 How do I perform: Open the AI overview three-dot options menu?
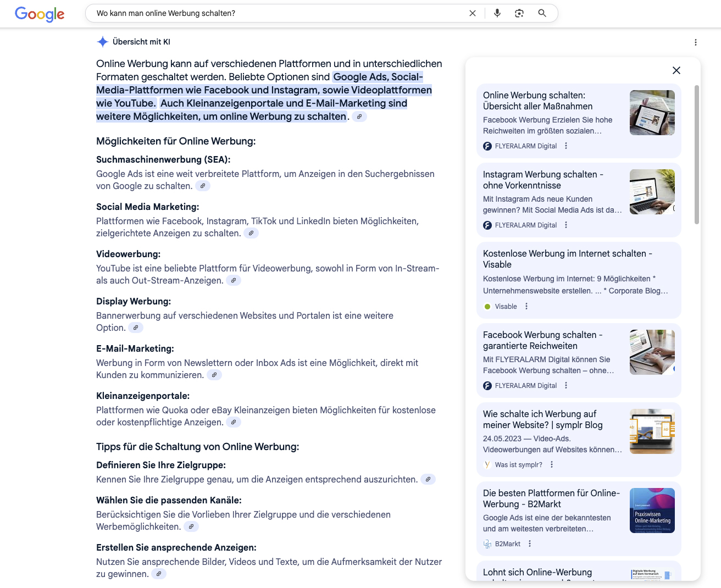pyautogui.click(x=696, y=42)
